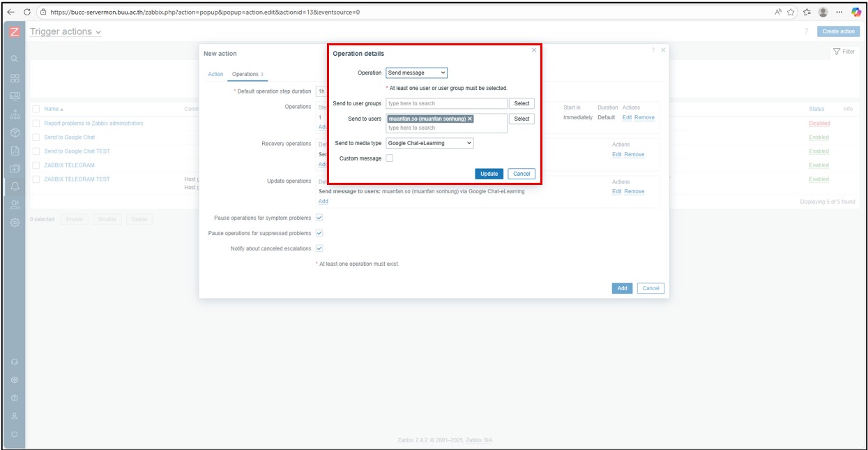This screenshot has height=450, width=868.
Task: Enable the Custom message checkbox
Action: coord(390,158)
